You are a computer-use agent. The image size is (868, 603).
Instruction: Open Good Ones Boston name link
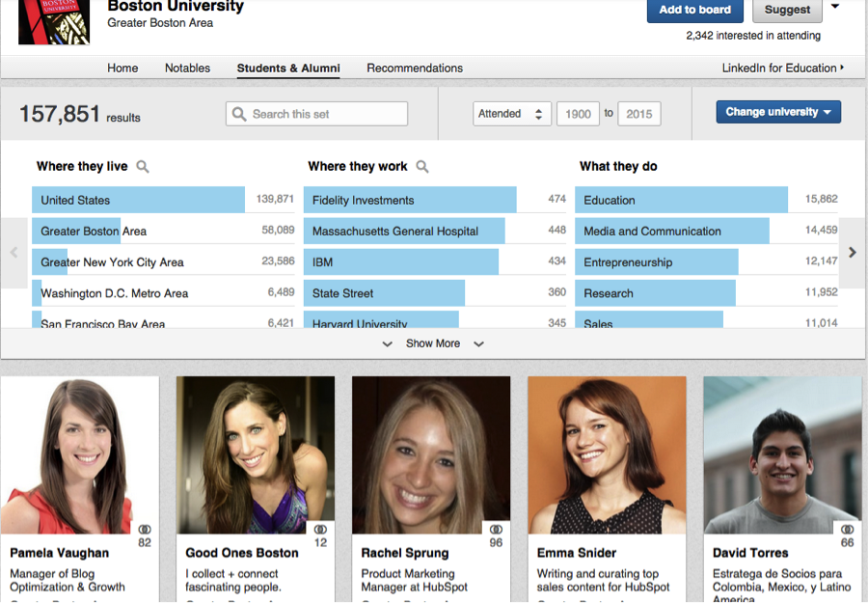242,553
